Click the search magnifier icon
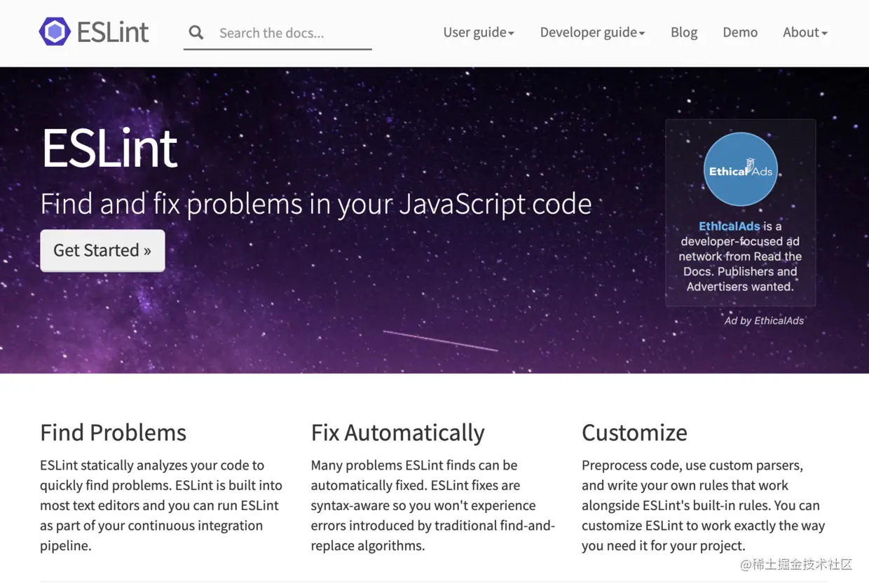The height and width of the screenshot is (588, 869). click(196, 32)
